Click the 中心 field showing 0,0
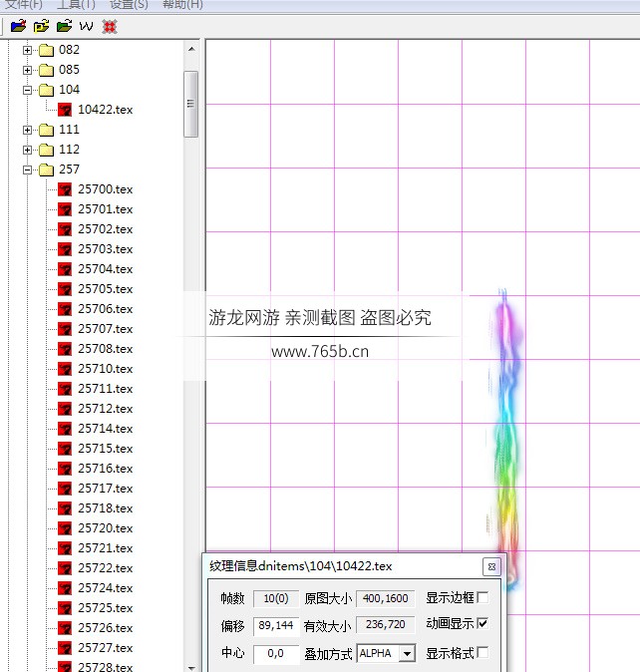The height and width of the screenshot is (672, 640). [276, 654]
